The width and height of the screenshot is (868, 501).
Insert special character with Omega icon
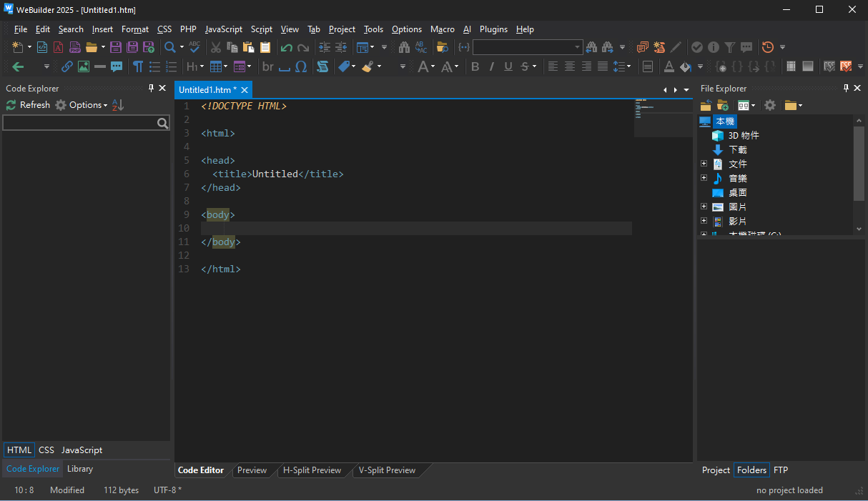(301, 66)
